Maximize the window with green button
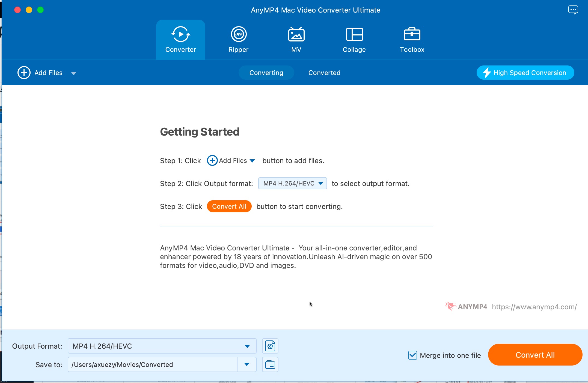 pyautogui.click(x=40, y=10)
